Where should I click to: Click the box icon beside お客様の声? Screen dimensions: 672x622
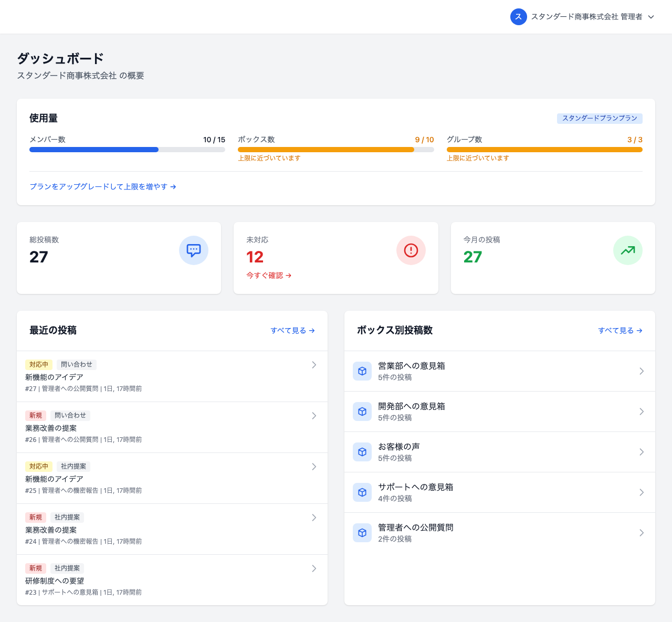point(362,452)
